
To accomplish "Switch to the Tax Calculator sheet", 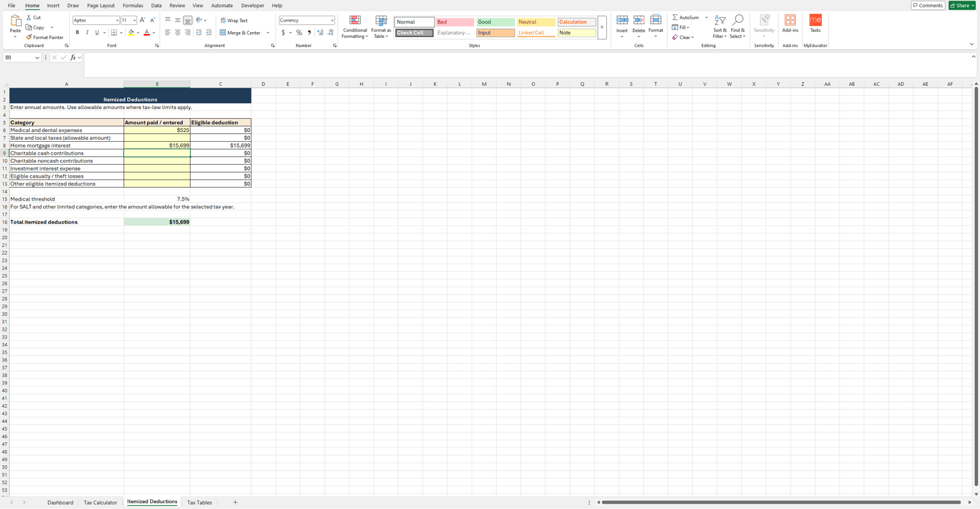I will tap(100, 502).
